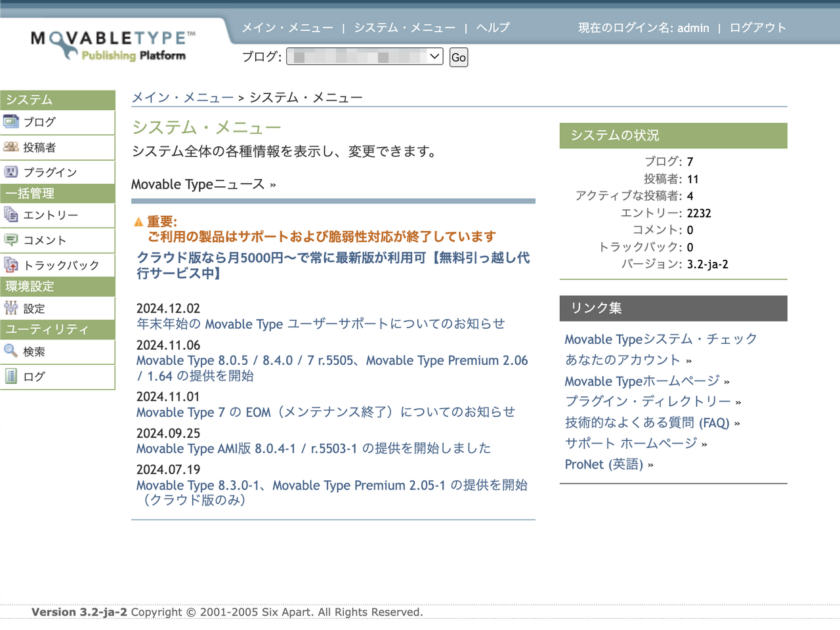Click the アクティブな投稿者 count 4
Image resolution: width=840 pixels, height=630 pixels.
[690, 196]
